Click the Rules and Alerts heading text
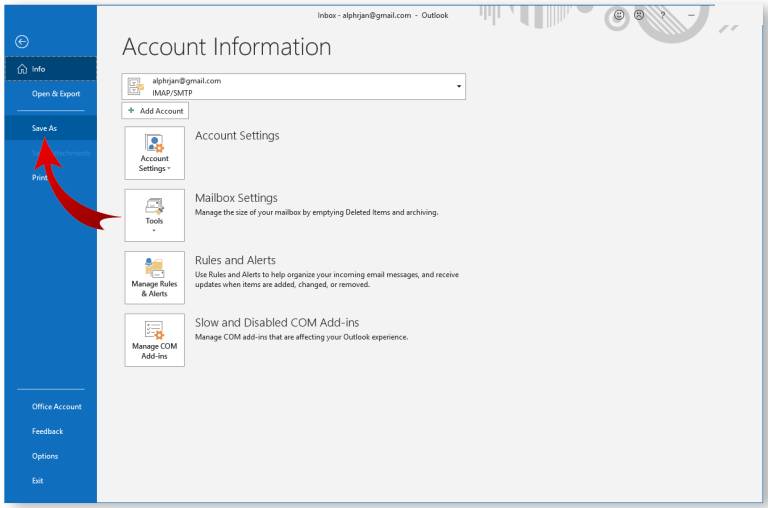The image size is (768, 508). pyautogui.click(x=235, y=260)
